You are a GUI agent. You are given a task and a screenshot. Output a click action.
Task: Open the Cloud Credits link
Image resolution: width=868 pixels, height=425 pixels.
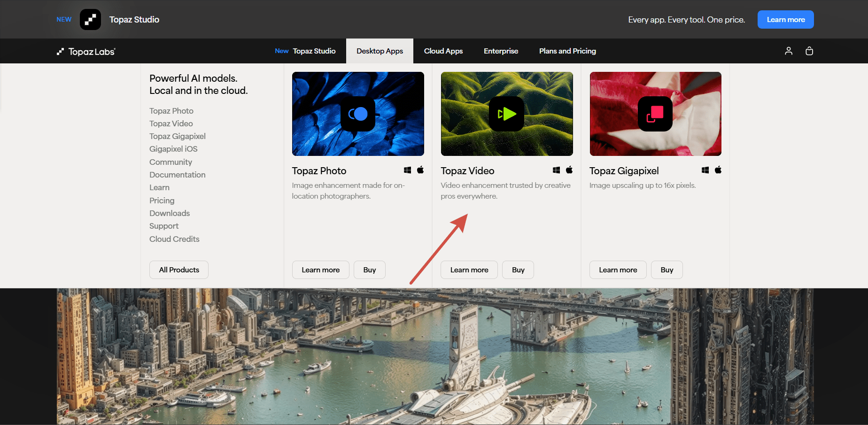pos(174,239)
